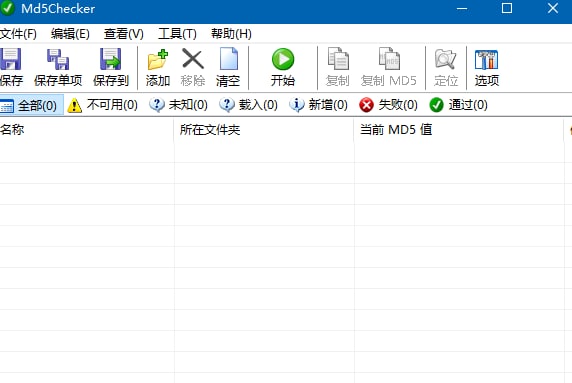Open the 查看(V) menu
Image resolution: width=572 pixels, height=383 pixels.
pyautogui.click(x=124, y=34)
